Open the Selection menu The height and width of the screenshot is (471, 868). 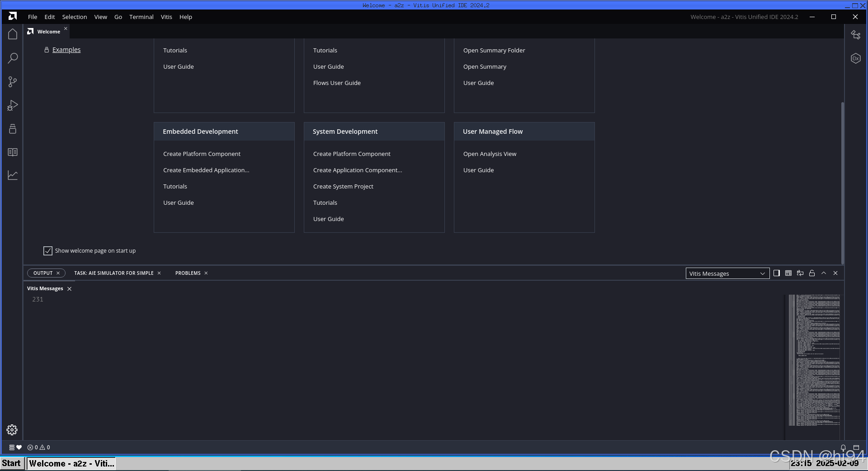[x=75, y=17]
